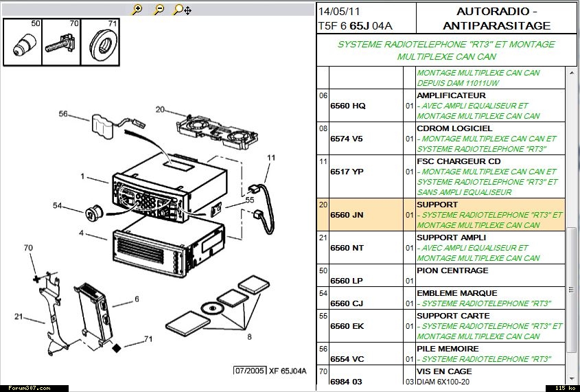Select highlighted SUPPORT row 6560 JN
This screenshot has width=580, height=392.
tap(439, 215)
